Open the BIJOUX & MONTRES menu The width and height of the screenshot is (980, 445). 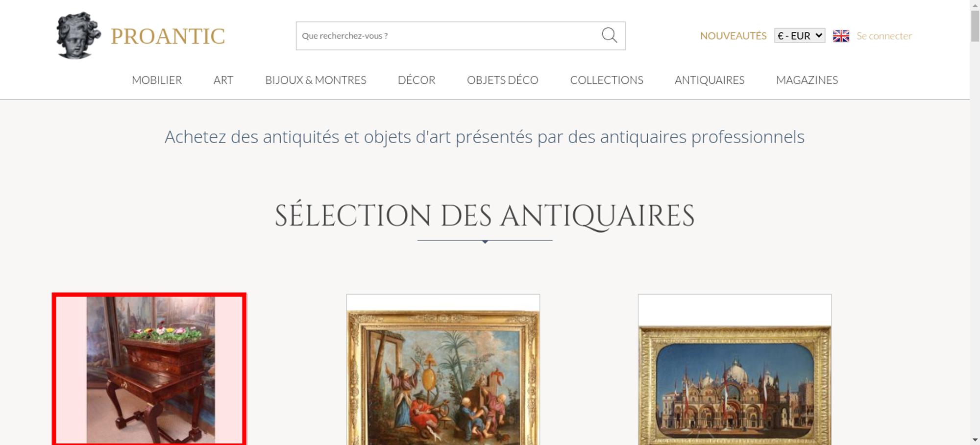click(316, 80)
